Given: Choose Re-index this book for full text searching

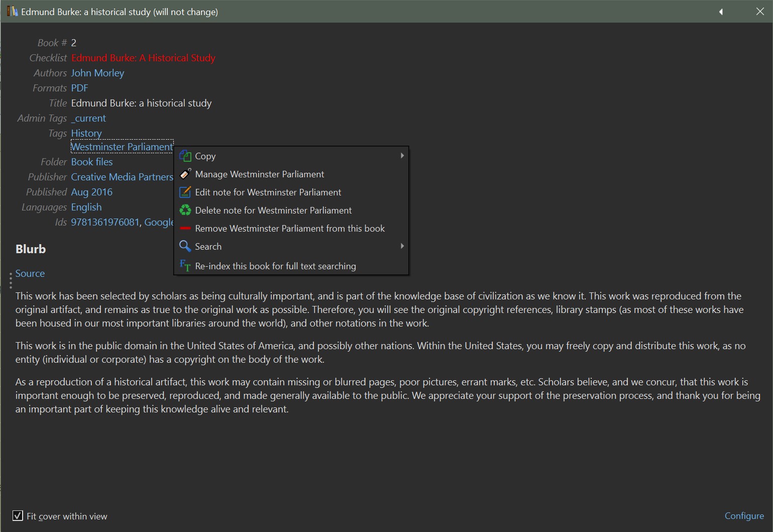Looking at the screenshot, I should (275, 266).
